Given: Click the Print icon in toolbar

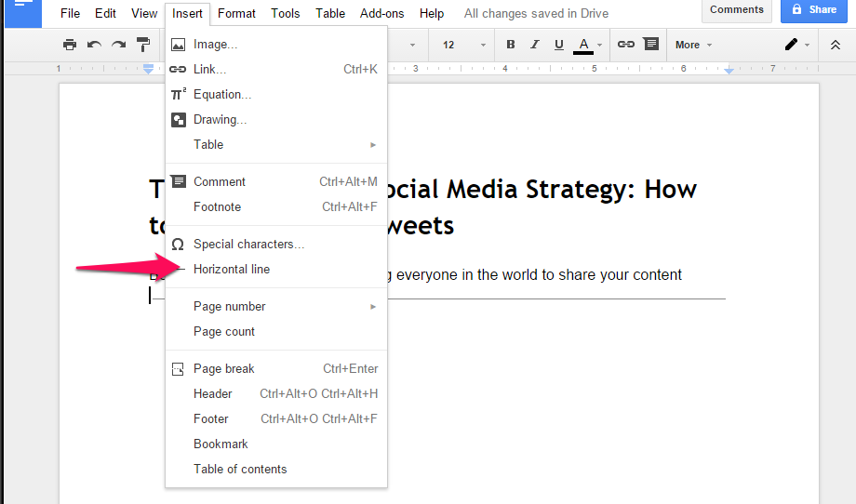Looking at the screenshot, I should tap(70, 45).
